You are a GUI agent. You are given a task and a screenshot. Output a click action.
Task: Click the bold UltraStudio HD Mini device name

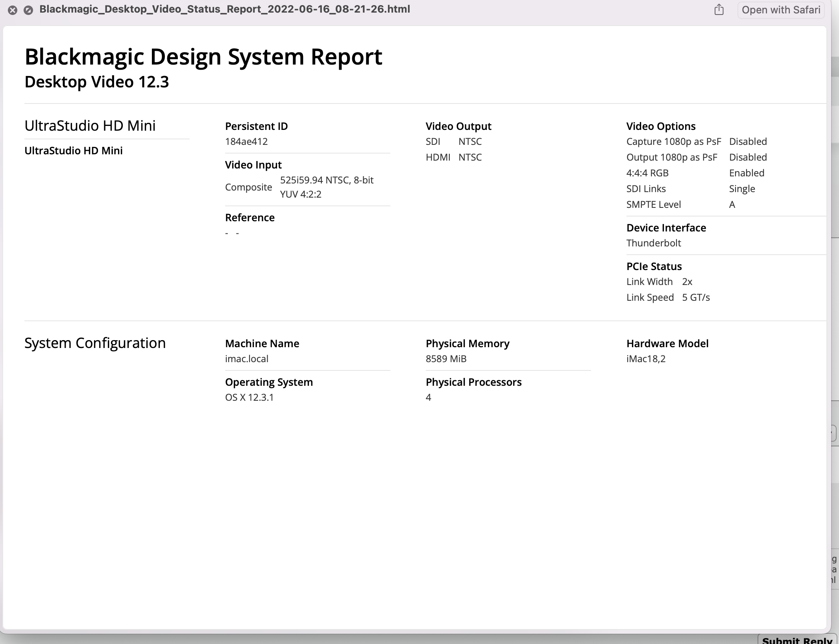point(74,151)
